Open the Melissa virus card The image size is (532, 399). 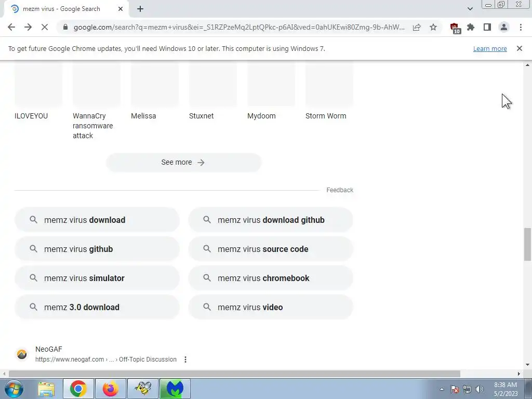pyautogui.click(x=154, y=91)
